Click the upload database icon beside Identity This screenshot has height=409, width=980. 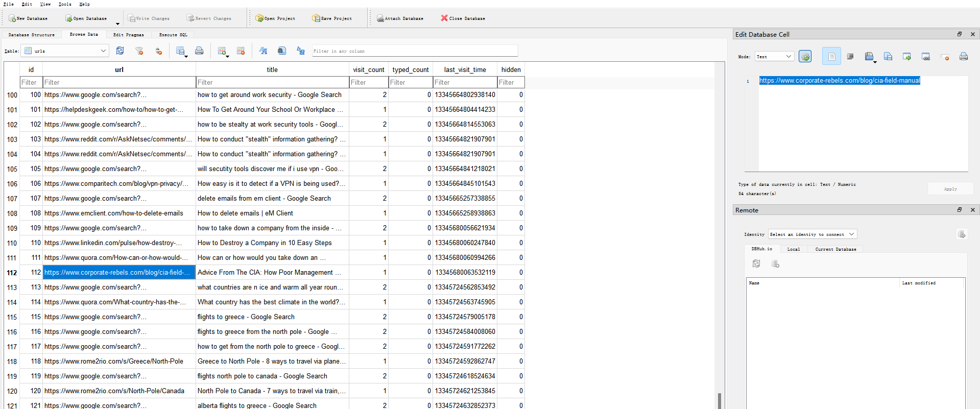962,234
